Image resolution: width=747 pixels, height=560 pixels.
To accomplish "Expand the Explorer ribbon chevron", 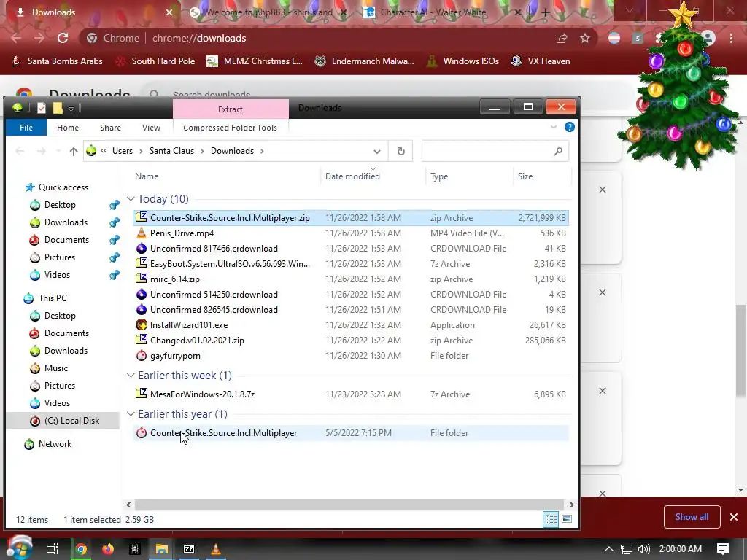I will click(553, 127).
